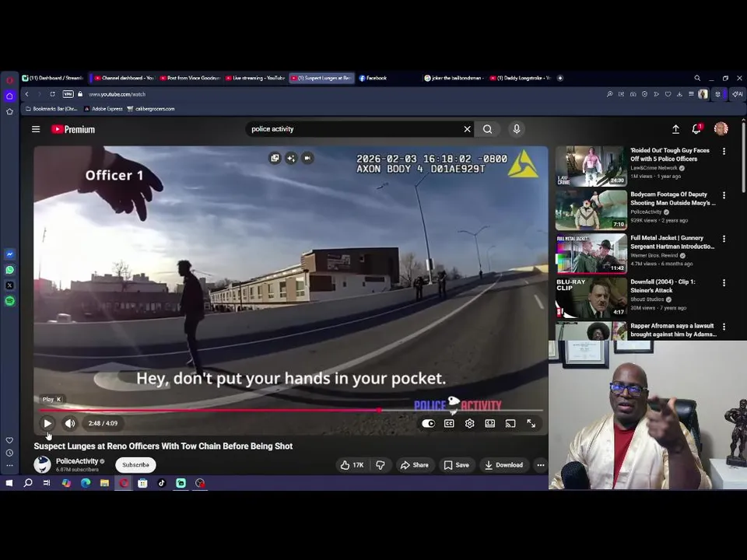747x560 pixels.
Task: Play the paused YouTube video
Action: point(47,423)
